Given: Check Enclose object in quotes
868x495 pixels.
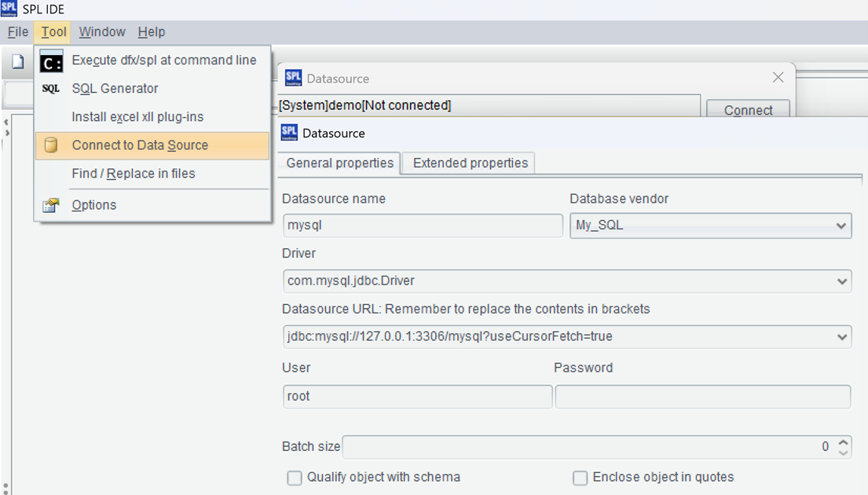Looking at the screenshot, I should point(580,478).
